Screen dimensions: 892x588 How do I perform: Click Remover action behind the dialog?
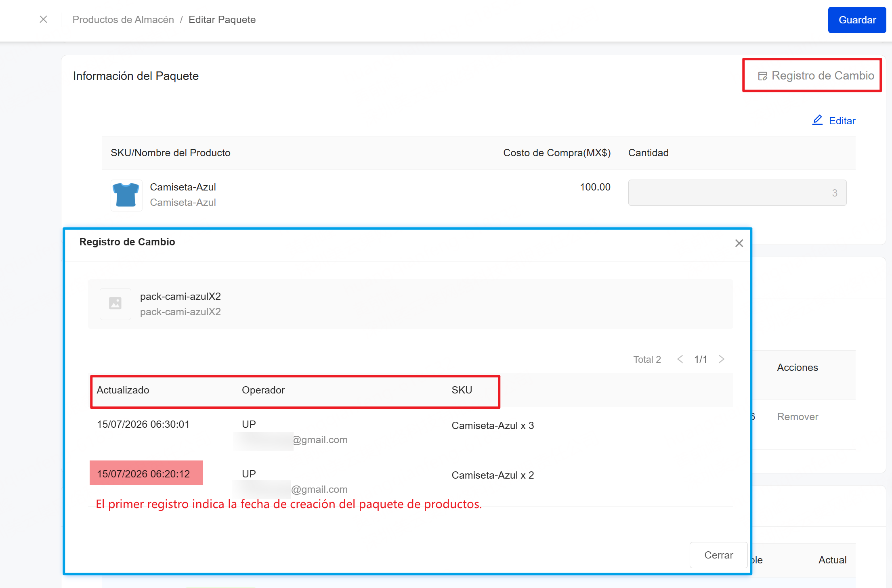coord(798,416)
